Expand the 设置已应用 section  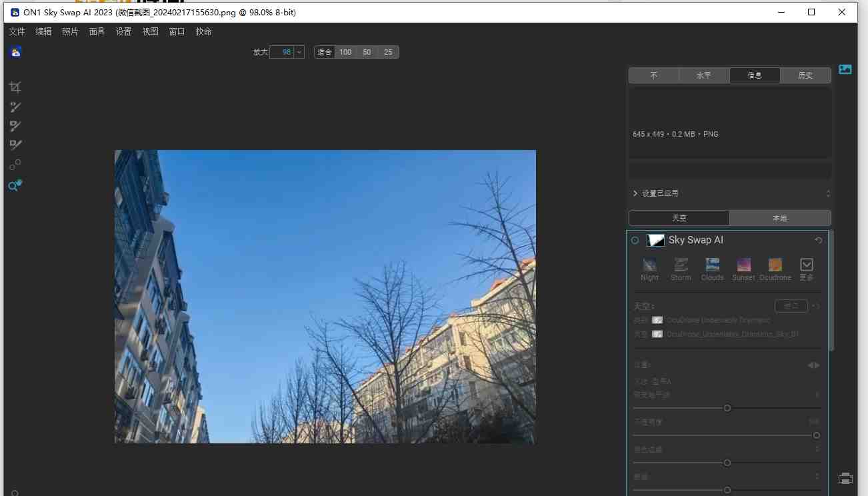(x=635, y=193)
